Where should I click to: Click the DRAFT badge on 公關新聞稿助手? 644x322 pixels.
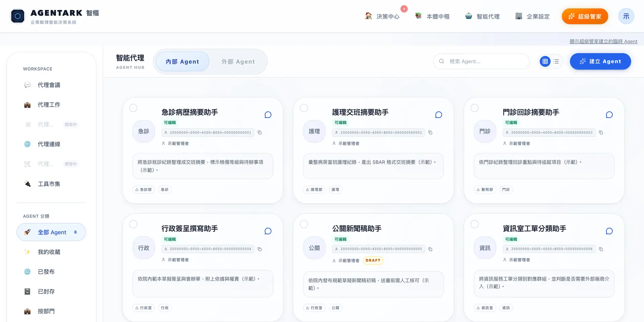tap(373, 260)
